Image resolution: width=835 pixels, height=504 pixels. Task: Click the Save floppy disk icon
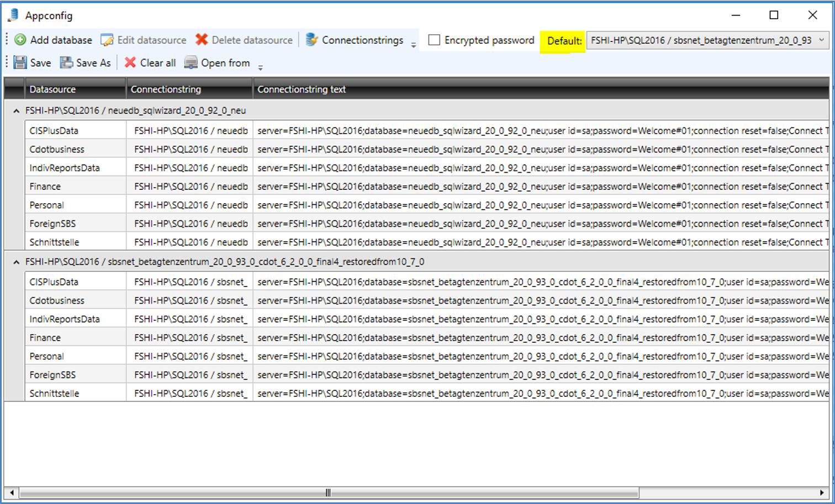tap(20, 62)
